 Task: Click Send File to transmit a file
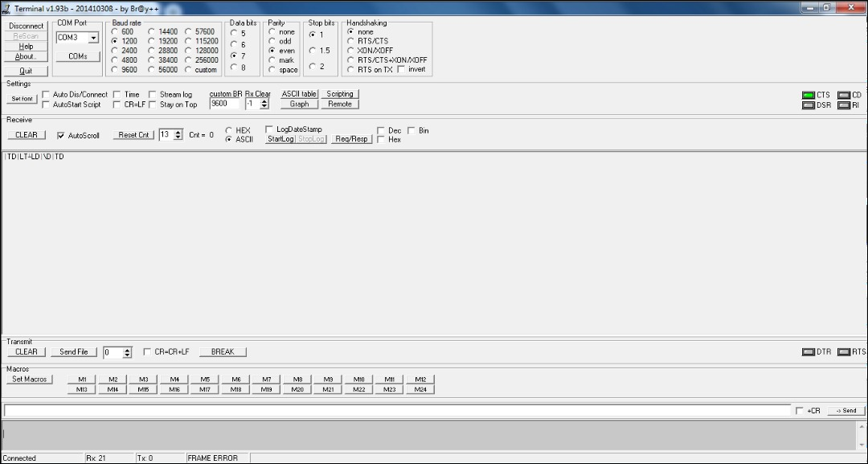(73, 351)
